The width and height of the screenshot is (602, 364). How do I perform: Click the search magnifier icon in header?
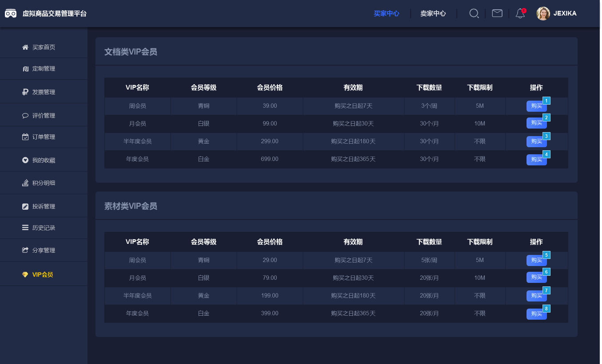pyautogui.click(x=474, y=13)
